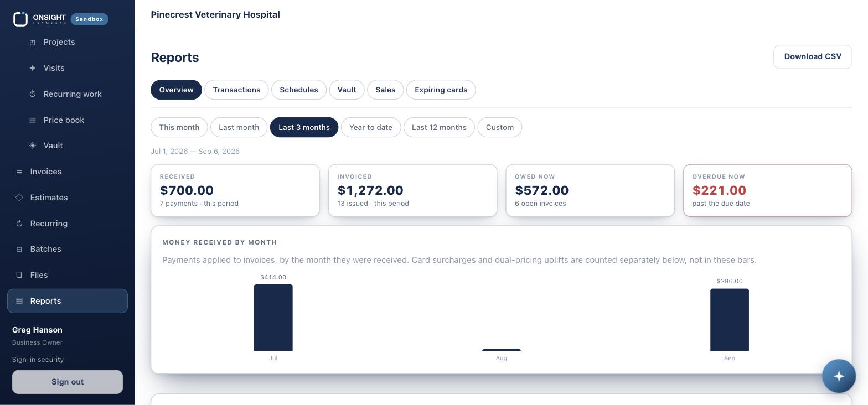Switch to the Expiring cards tab
Viewport: 868px width, 405px height.
(441, 90)
